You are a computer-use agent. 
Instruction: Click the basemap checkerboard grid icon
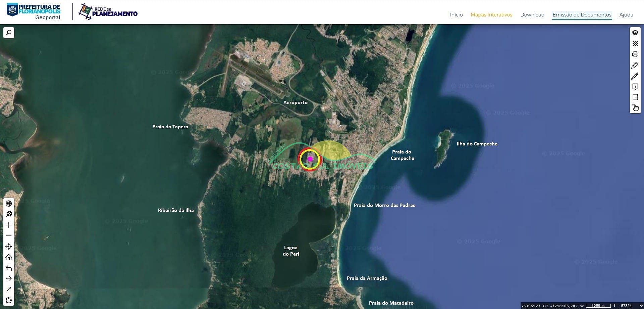click(x=635, y=43)
